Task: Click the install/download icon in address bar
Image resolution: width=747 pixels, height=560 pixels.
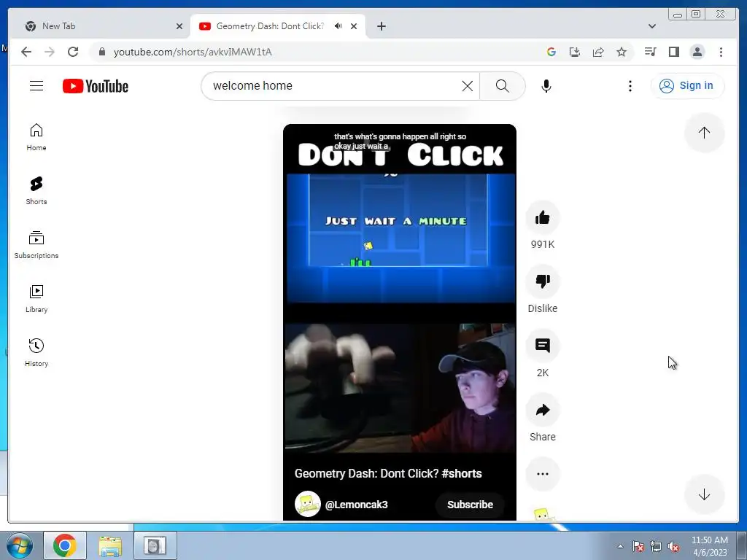Action: 575,52
